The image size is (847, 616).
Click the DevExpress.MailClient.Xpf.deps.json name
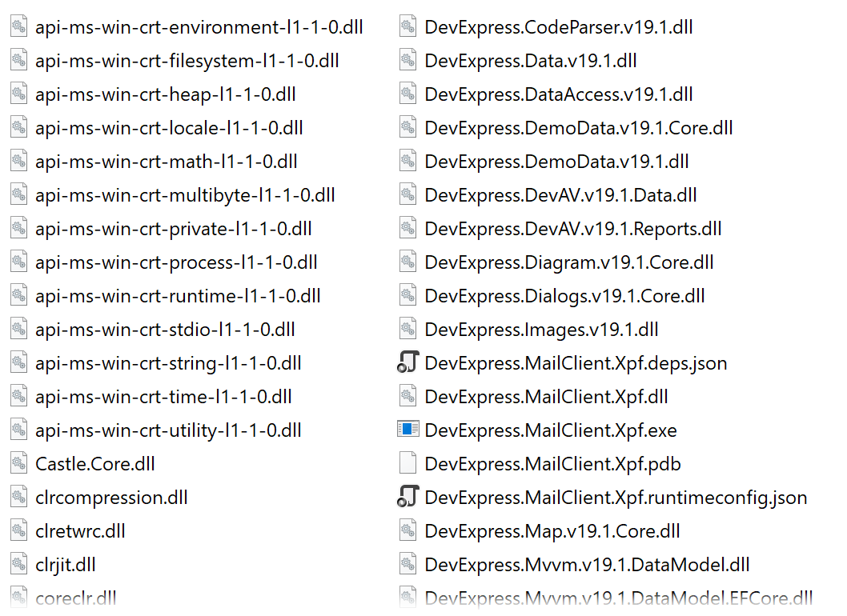(576, 363)
